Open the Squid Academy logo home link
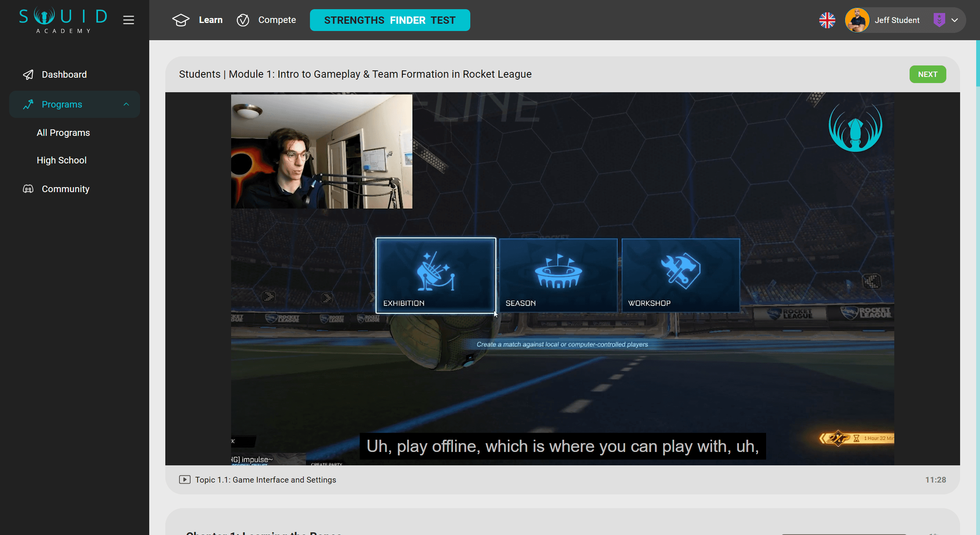 (x=63, y=20)
